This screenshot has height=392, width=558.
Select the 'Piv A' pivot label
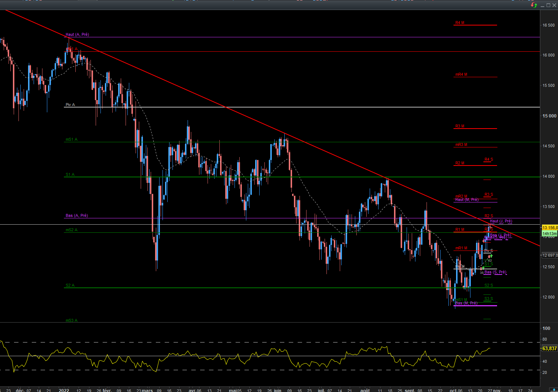[x=70, y=105]
